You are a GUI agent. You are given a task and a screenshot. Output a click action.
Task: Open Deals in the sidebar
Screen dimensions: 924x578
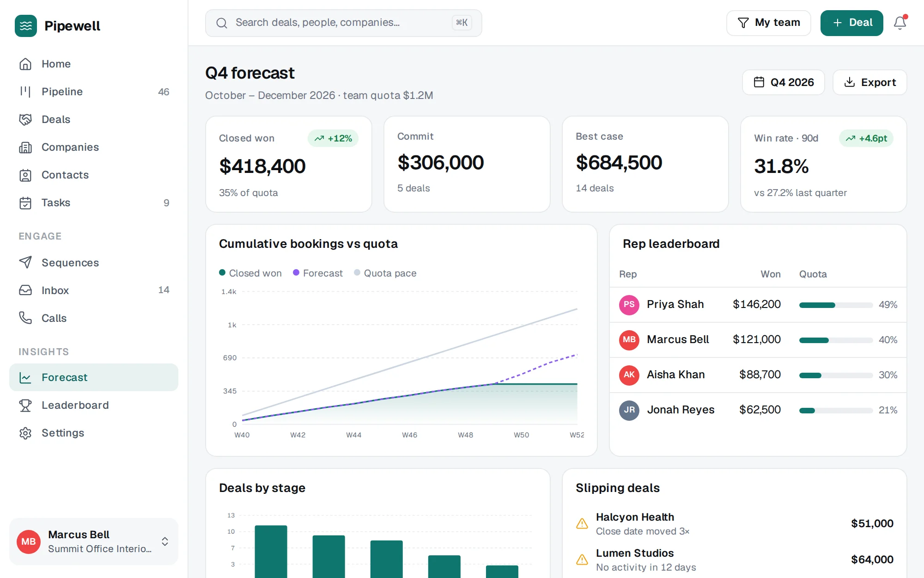click(94, 119)
